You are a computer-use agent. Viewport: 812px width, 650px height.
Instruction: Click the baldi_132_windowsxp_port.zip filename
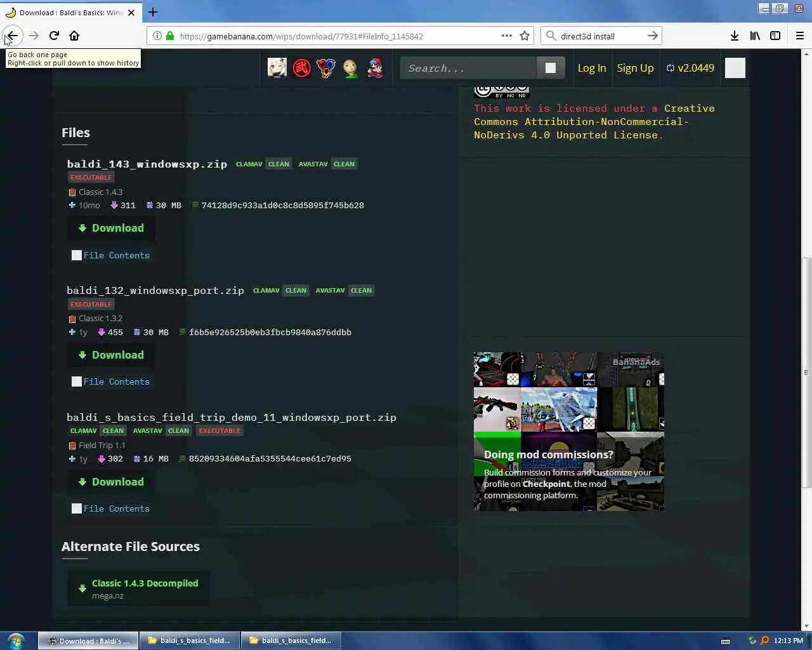coord(155,290)
